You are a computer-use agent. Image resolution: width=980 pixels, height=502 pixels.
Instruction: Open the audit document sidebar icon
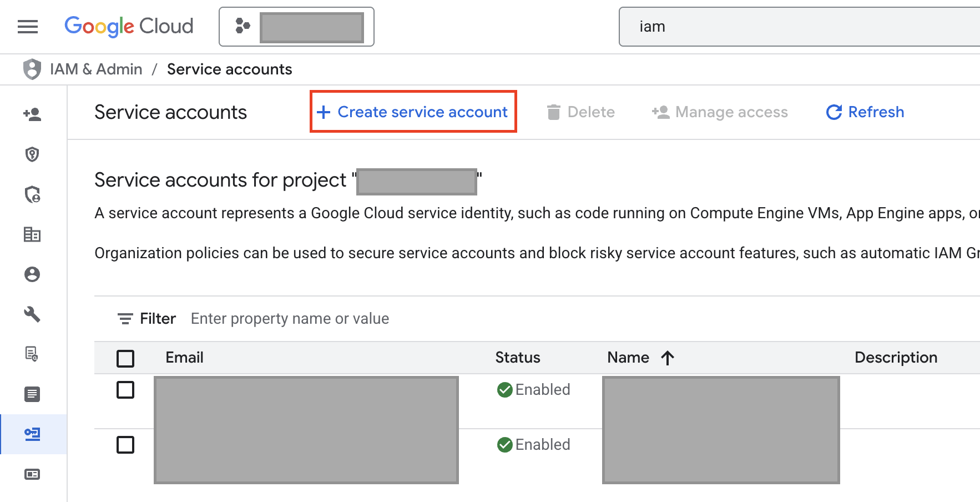[x=32, y=354]
